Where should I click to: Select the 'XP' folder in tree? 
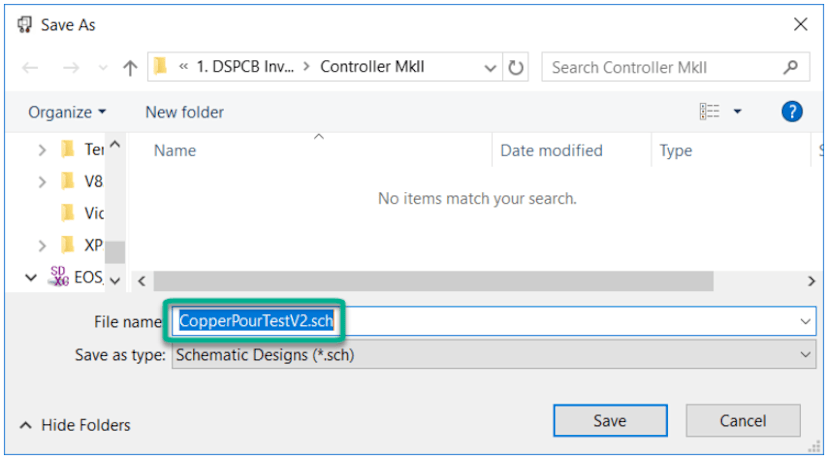click(x=82, y=245)
